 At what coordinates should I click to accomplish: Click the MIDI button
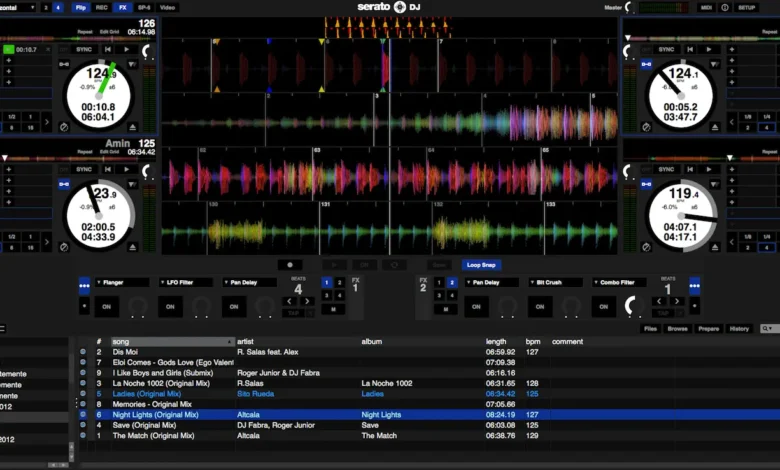[x=706, y=7]
